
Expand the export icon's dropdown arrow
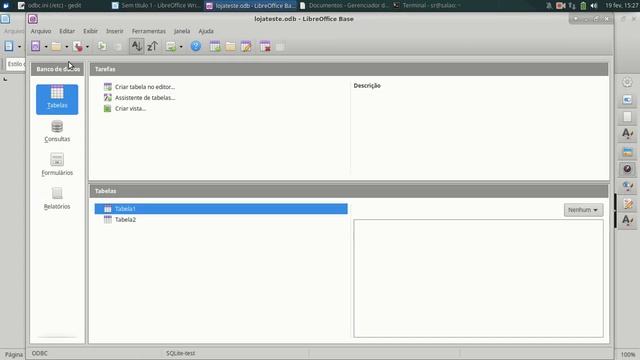pyautogui.click(x=87, y=47)
